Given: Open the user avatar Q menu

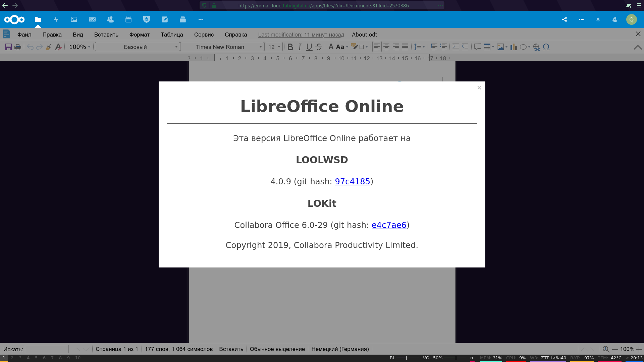Looking at the screenshot, I should (x=632, y=19).
